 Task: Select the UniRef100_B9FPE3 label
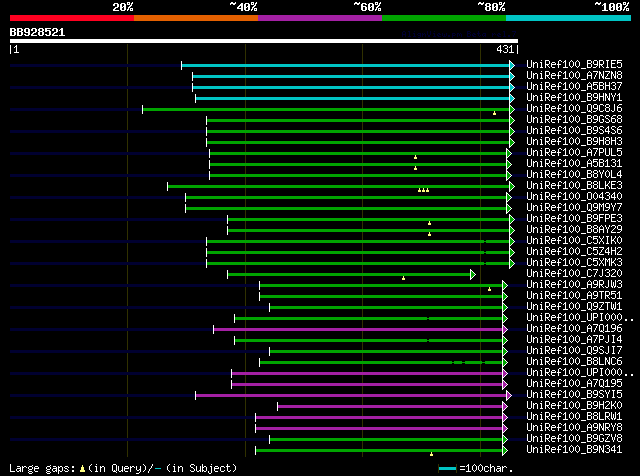coord(574,219)
